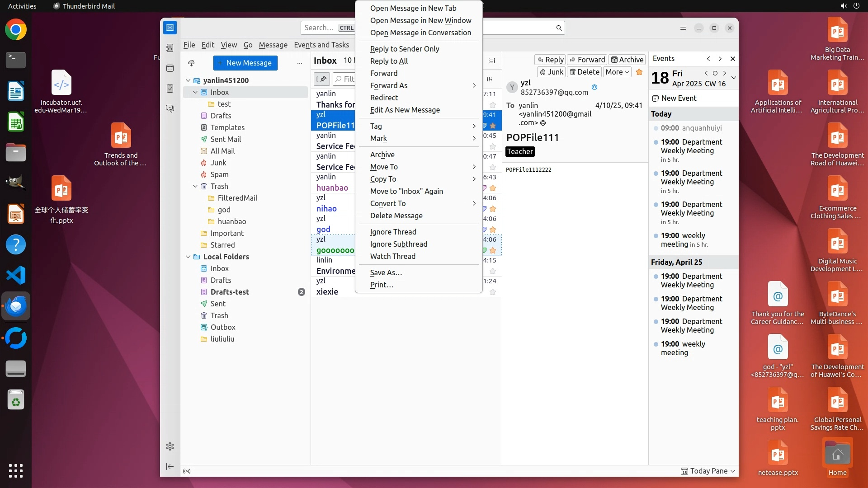This screenshot has width=868, height=488.
Task: Open message list display options icon
Action: click(492, 61)
